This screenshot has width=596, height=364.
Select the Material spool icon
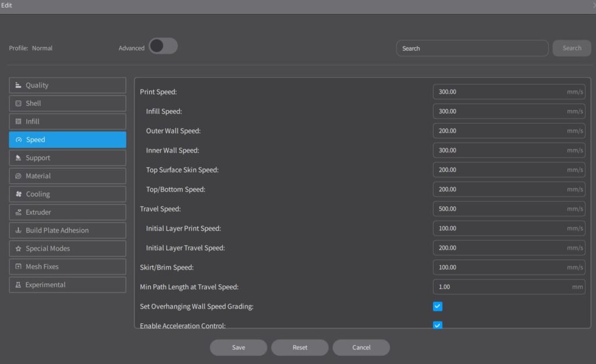point(18,176)
